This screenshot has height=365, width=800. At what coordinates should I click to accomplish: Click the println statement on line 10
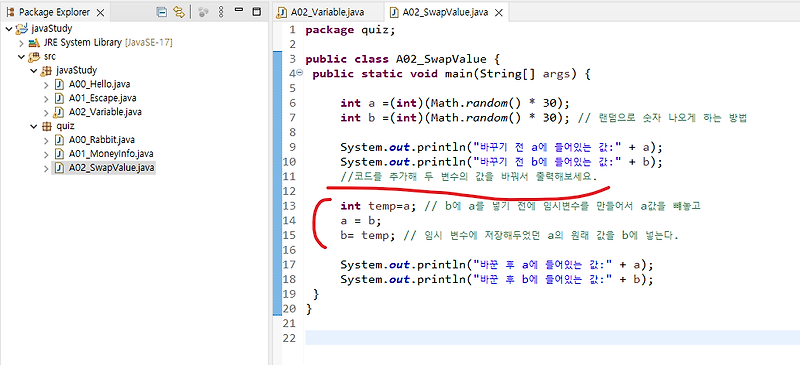coord(502,162)
